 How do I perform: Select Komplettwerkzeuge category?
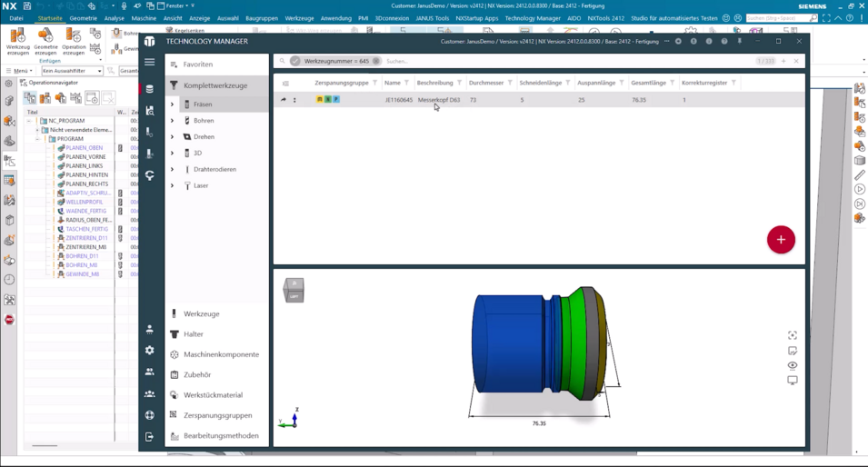(x=216, y=85)
